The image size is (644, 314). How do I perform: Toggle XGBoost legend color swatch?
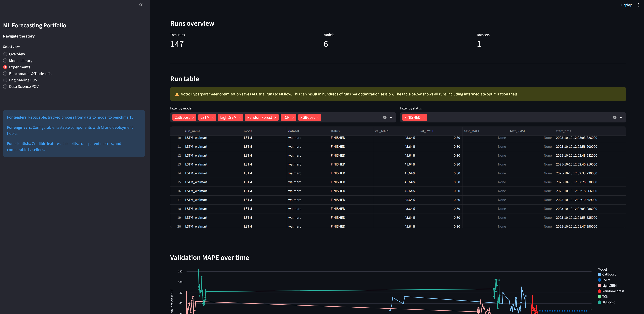[x=599, y=302]
